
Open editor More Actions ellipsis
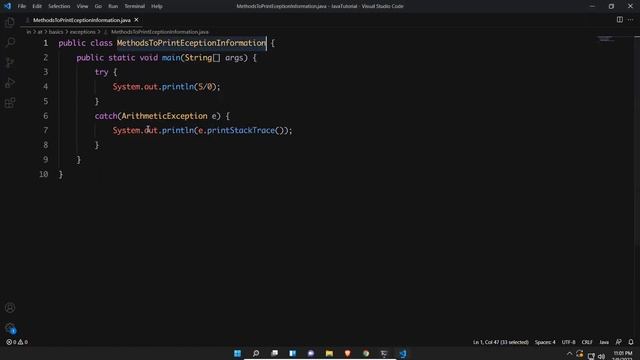631,20
